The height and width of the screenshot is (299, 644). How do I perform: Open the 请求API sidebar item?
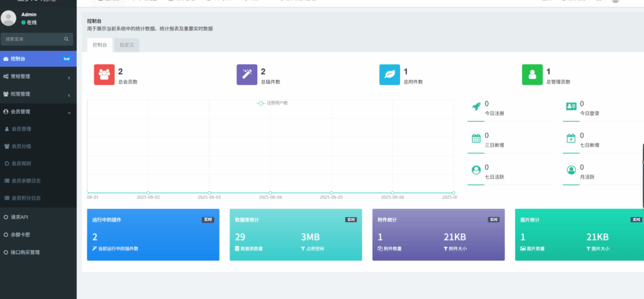coord(19,217)
